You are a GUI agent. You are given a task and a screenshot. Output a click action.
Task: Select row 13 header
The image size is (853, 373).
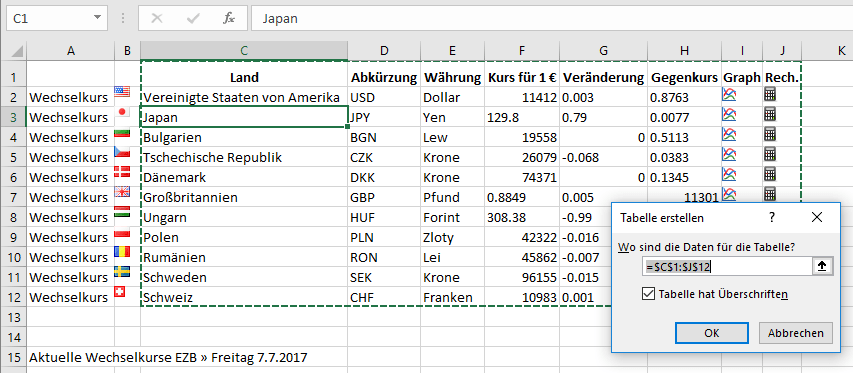click(x=13, y=316)
